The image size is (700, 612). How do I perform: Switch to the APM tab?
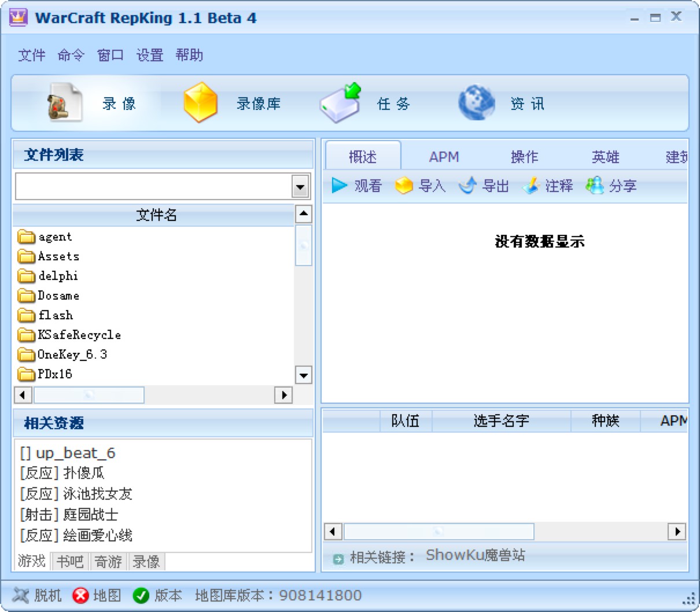pos(444,157)
